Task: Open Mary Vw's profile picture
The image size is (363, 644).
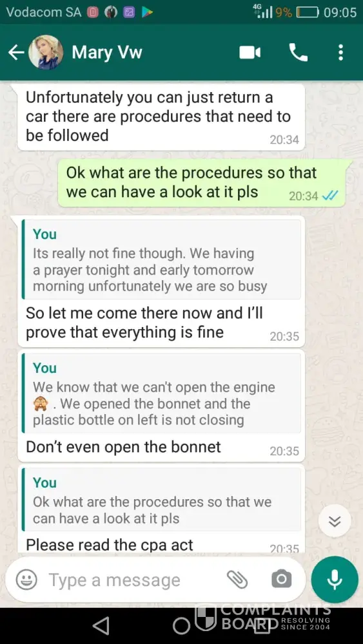Action: 46,52
